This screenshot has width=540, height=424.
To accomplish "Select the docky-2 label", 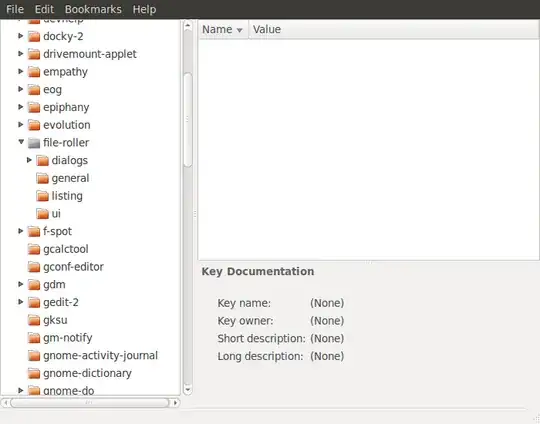I will pos(63,36).
